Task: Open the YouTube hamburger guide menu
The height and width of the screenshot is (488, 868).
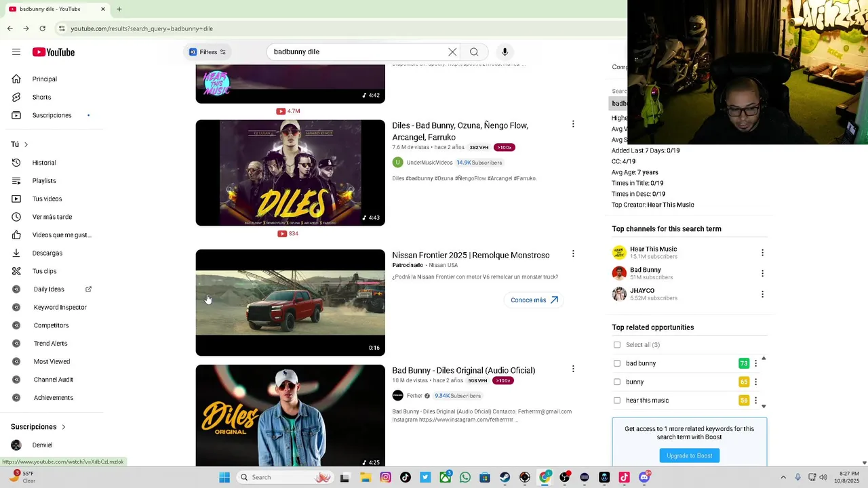Action: pyautogui.click(x=16, y=52)
